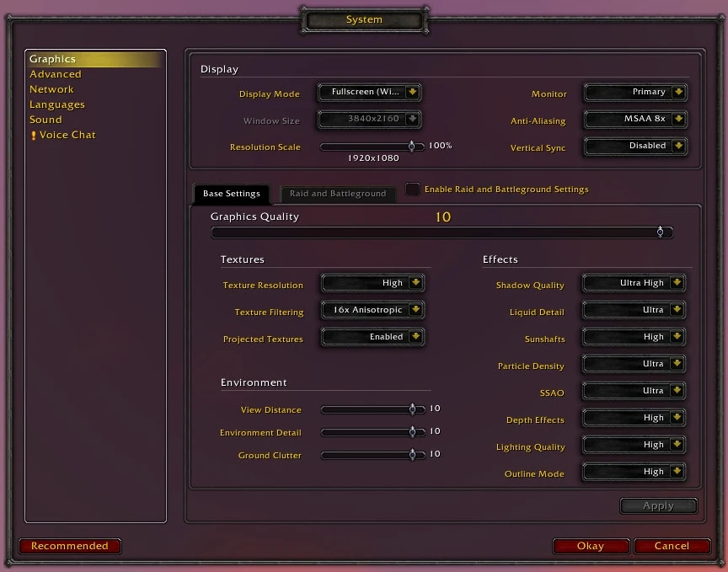This screenshot has height=572, width=728.
Task: Open Texture Resolution combo showing High
Action: point(372,283)
